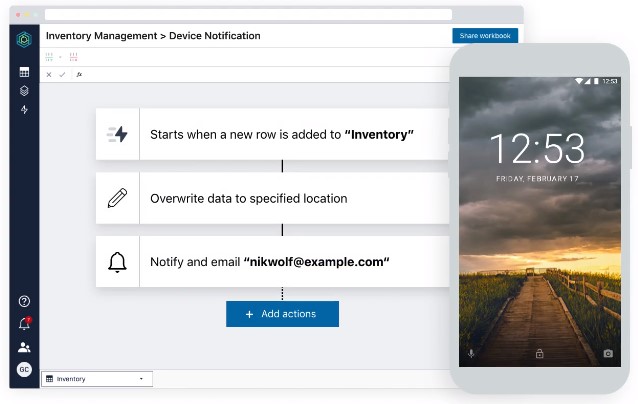
Task: Open the layers icon in sidebar
Action: (x=24, y=90)
